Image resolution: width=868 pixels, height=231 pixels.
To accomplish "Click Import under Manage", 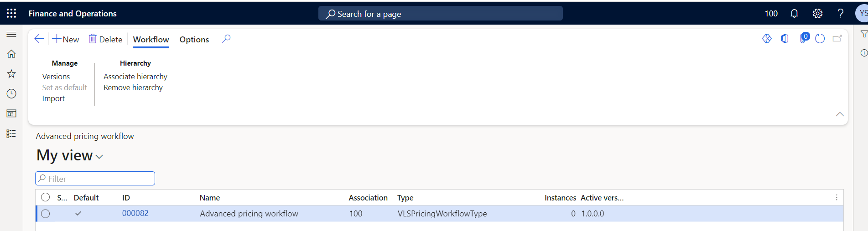I will [53, 98].
